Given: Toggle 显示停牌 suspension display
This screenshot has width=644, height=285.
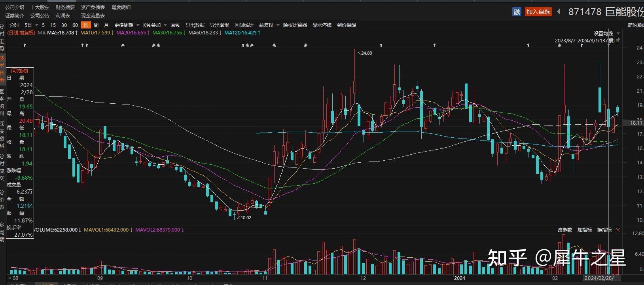Looking at the screenshot, I should pyautogui.click(x=322, y=25).
